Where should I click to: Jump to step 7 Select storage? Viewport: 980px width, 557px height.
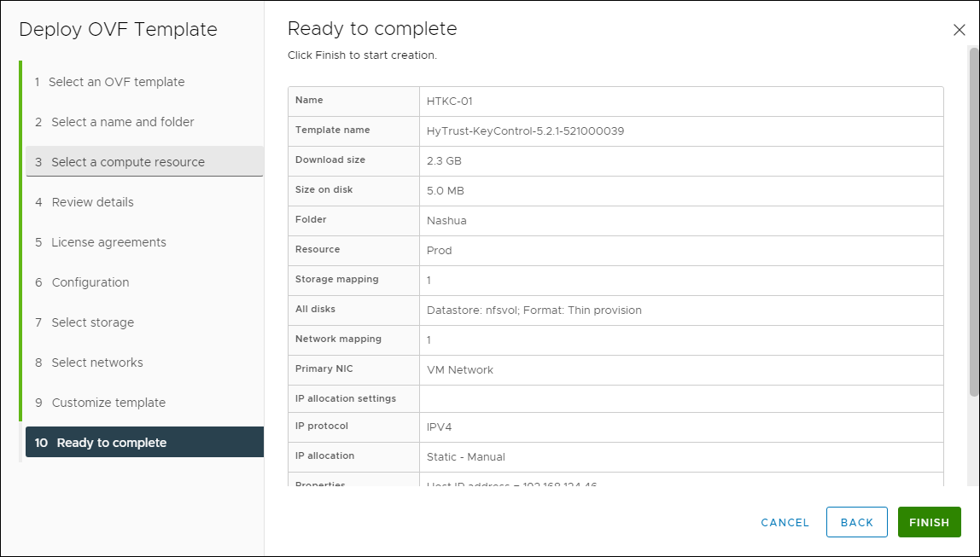pos(144,322)
